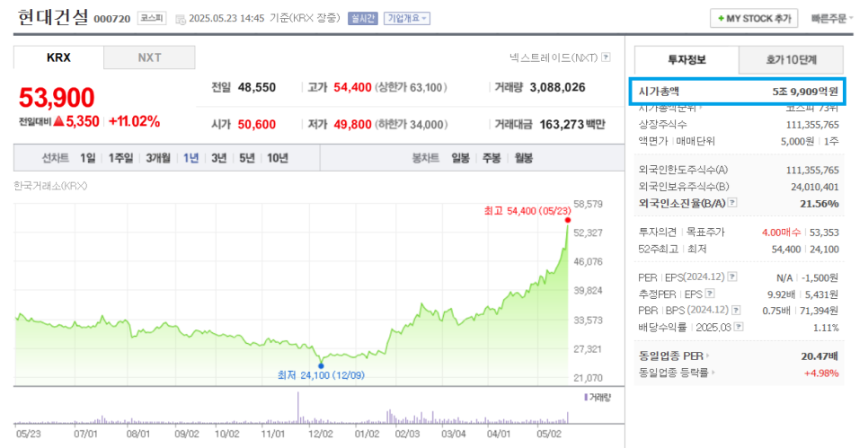
Task: Open the 호가10단계 tab
Action: [791, 60]
